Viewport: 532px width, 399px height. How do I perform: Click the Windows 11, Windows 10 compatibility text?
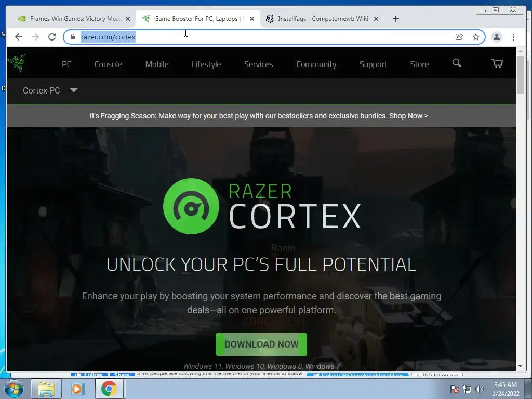tap(261, 366)
